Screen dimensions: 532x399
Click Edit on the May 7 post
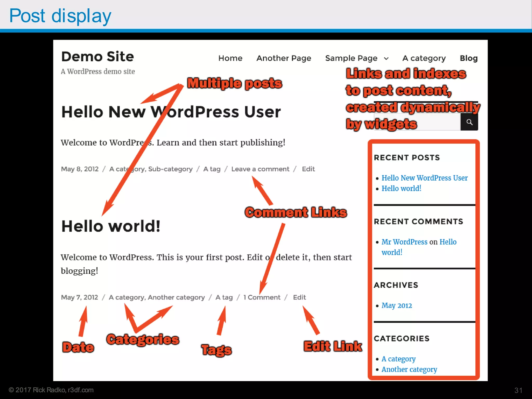[299, 297]
